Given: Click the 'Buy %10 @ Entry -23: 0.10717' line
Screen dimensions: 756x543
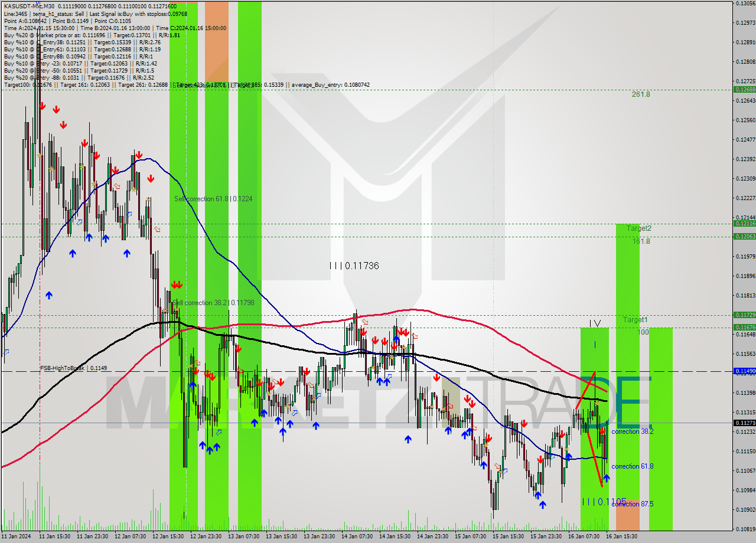Looking at the screenshot, I should click(80, 63).
